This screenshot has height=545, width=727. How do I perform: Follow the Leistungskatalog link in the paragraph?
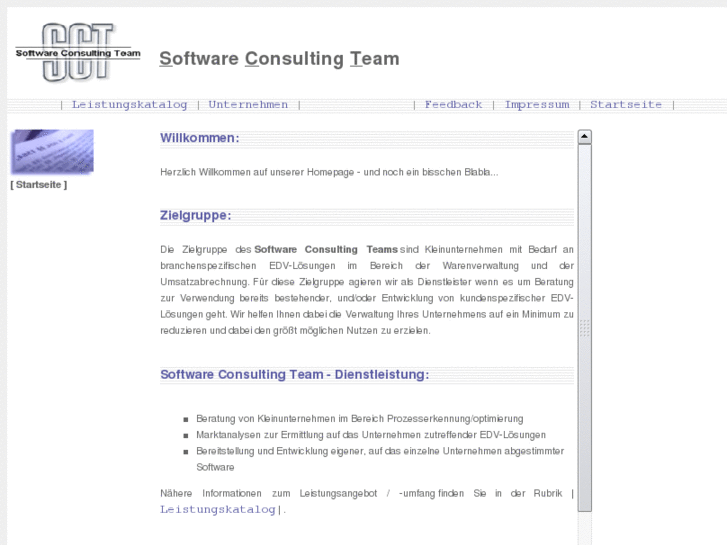coord(218,509)
